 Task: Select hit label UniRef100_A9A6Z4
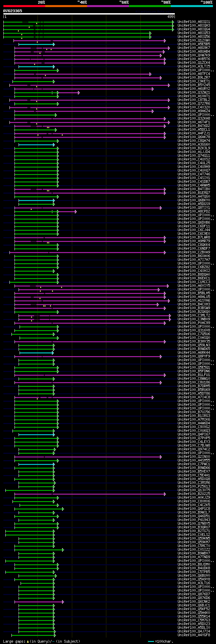[x=194, y=111]
